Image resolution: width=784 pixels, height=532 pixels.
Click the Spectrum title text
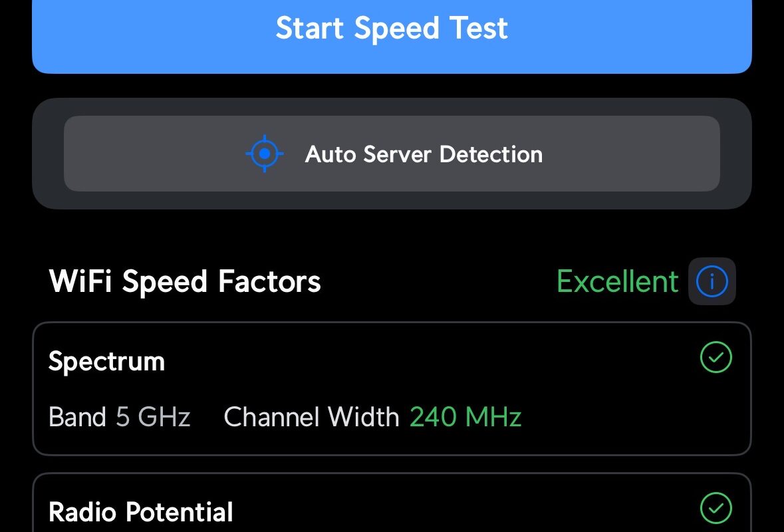click(x=106, y=361)
